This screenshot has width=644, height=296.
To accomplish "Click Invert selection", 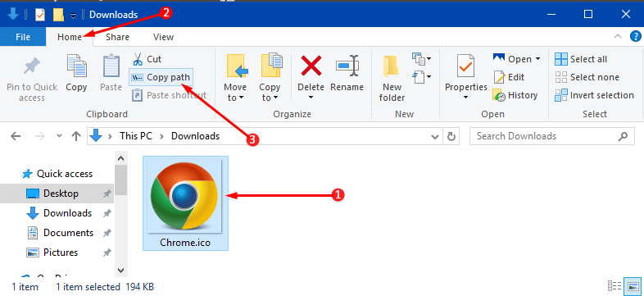I will coord(594,95).
